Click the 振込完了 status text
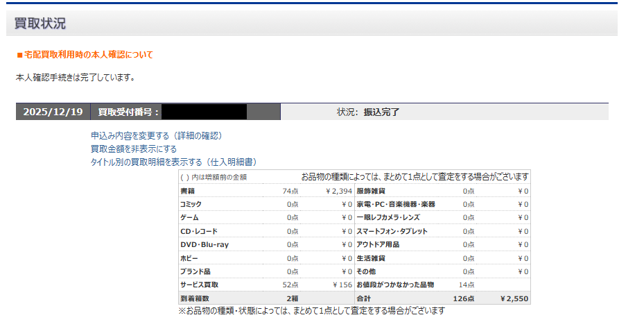The width and height of the screenshot is (644, 322). click(381, 112)
